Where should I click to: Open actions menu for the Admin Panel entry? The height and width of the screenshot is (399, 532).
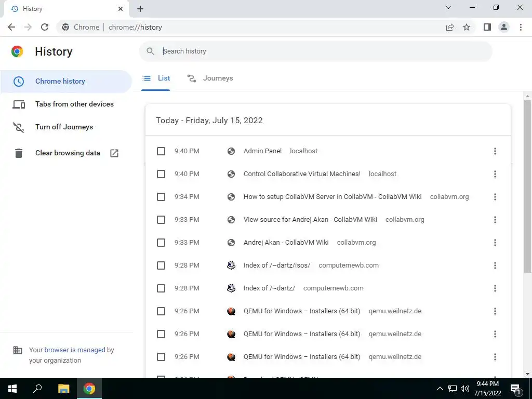(495, 151)
